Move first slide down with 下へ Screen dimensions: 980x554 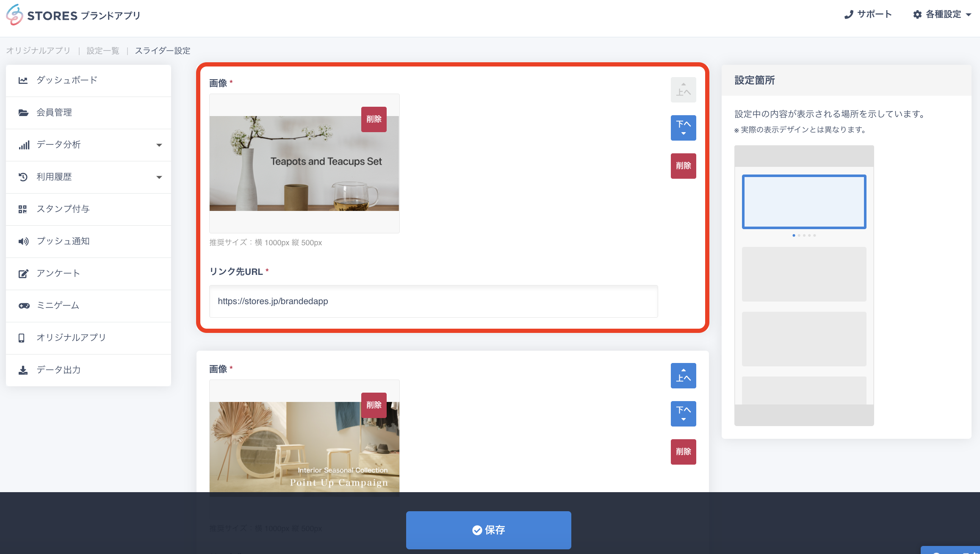(x=684, y=128)
